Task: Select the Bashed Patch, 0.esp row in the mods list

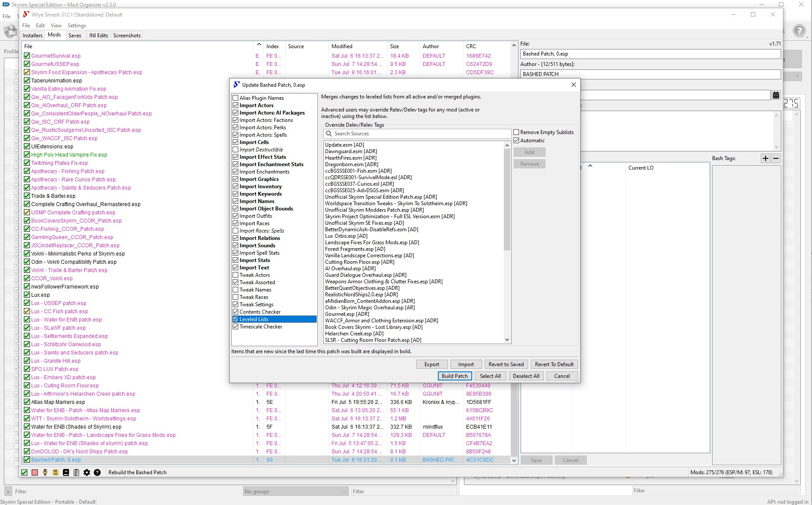Action: [x=266, y=460]
